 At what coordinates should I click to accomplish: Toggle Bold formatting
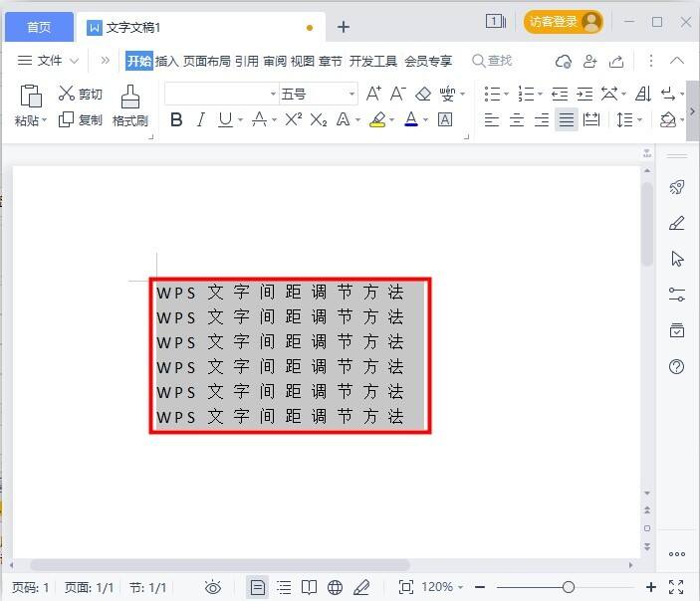click(176, 119)
